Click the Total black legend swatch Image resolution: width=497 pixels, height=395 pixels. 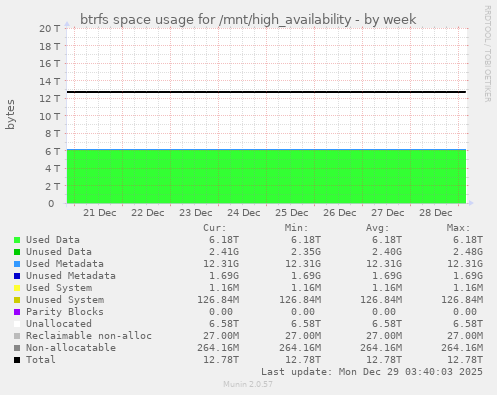tap(17, 360)
